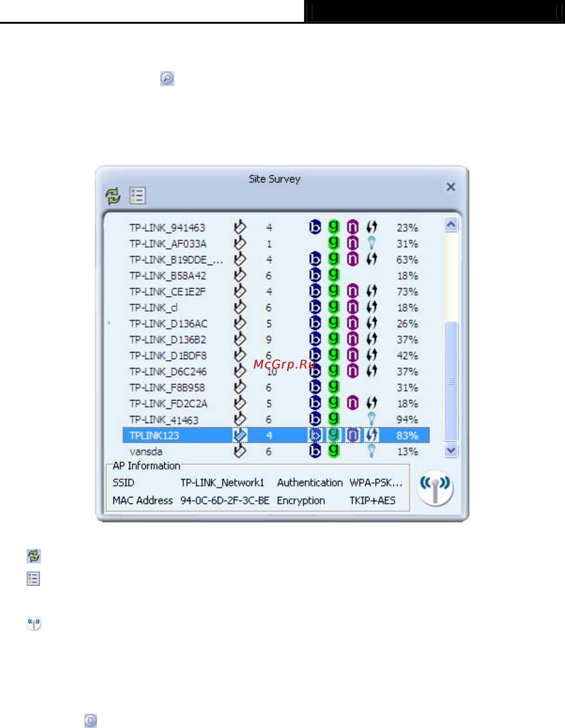Screen dimensions: 565x728
Task: Select the TP-LINK_D136B2 network
Action: [x=276, y=340]
